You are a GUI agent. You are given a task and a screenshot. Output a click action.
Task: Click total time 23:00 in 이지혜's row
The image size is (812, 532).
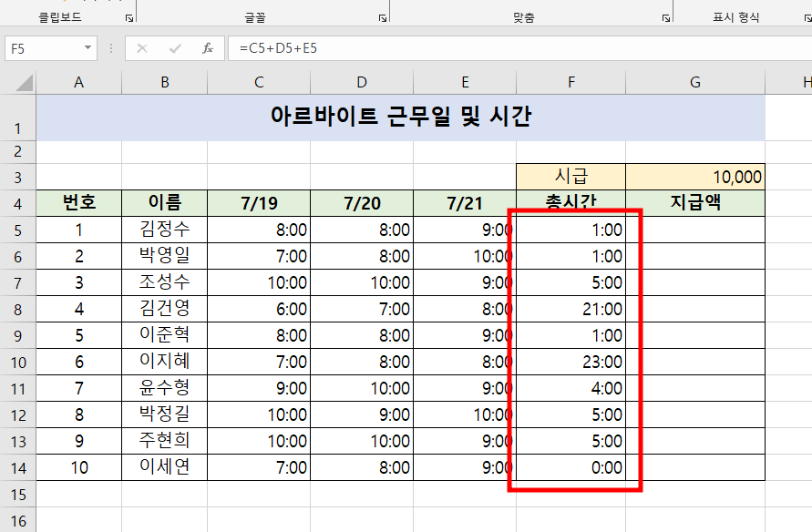[x=571, y=362]
